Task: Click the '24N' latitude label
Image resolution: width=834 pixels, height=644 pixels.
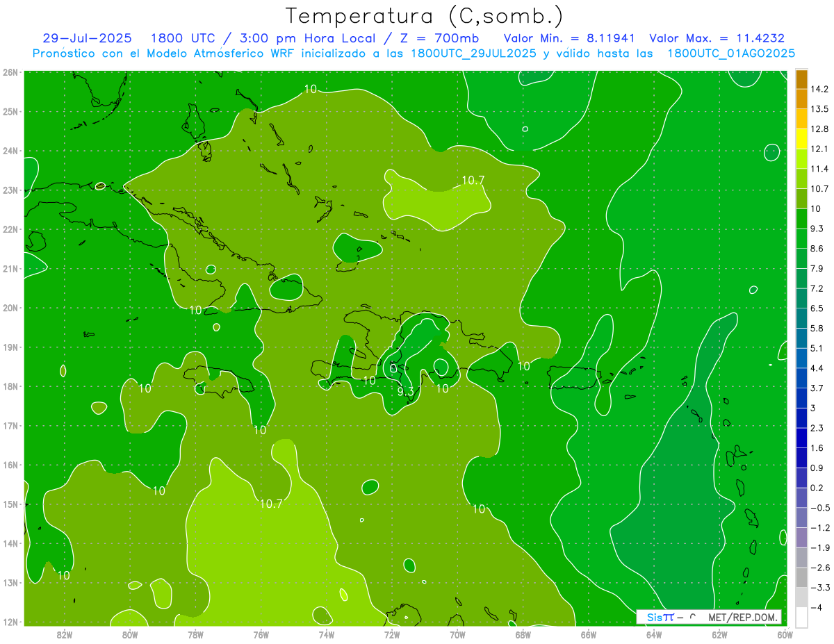Action: click(x=10, y=151)
